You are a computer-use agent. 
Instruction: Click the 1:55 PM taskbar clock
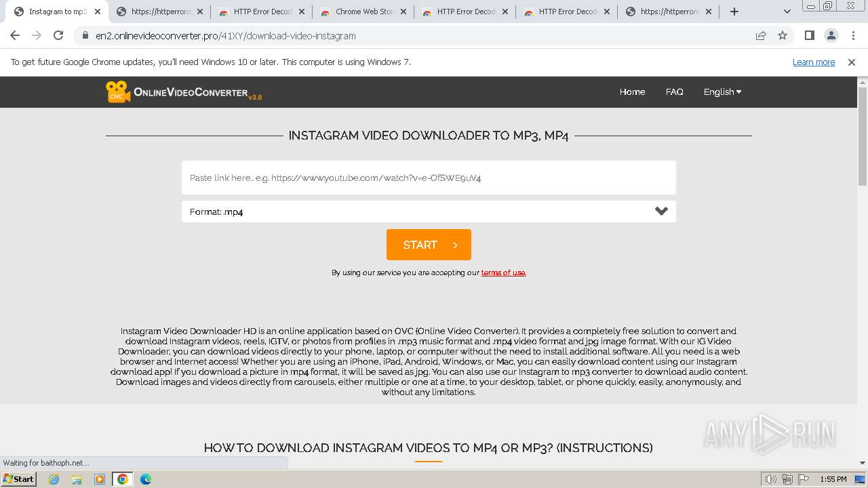[833, 479]
